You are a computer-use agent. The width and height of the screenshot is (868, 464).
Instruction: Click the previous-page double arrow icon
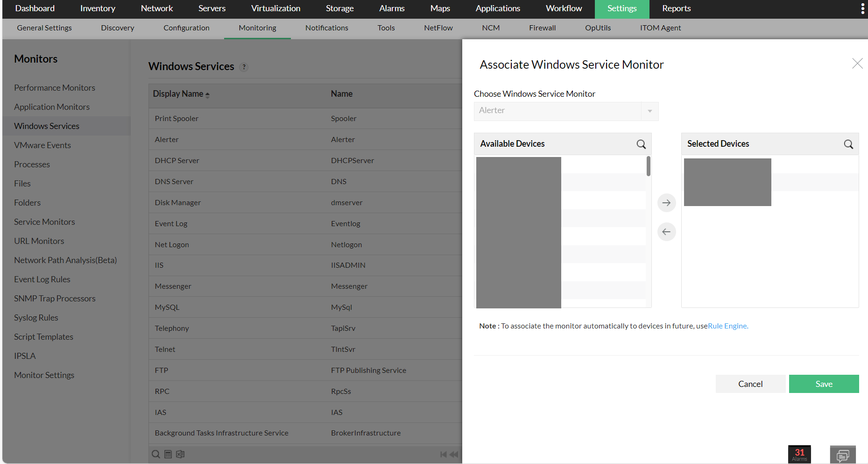coord(453,454)
